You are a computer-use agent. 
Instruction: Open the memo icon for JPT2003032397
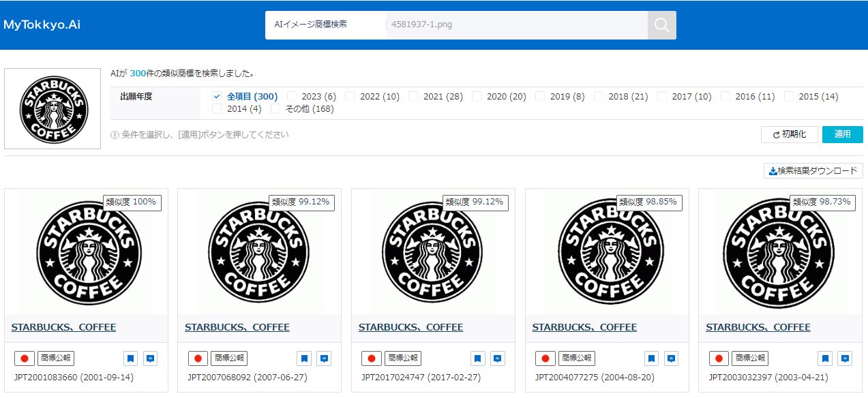click(845, 358)
